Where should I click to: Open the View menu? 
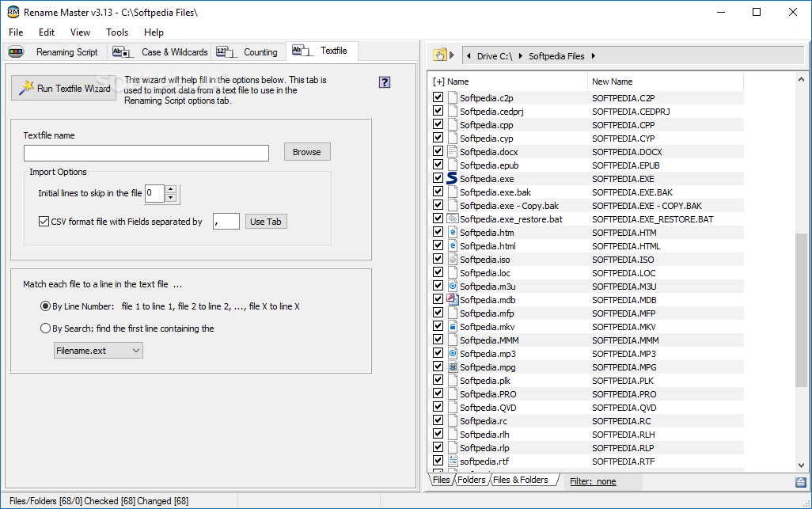80,32
